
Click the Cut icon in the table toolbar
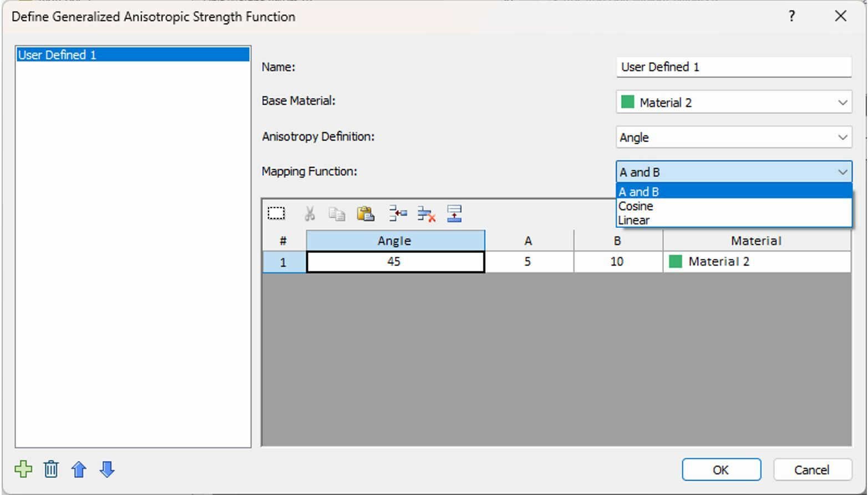point(309,213)
